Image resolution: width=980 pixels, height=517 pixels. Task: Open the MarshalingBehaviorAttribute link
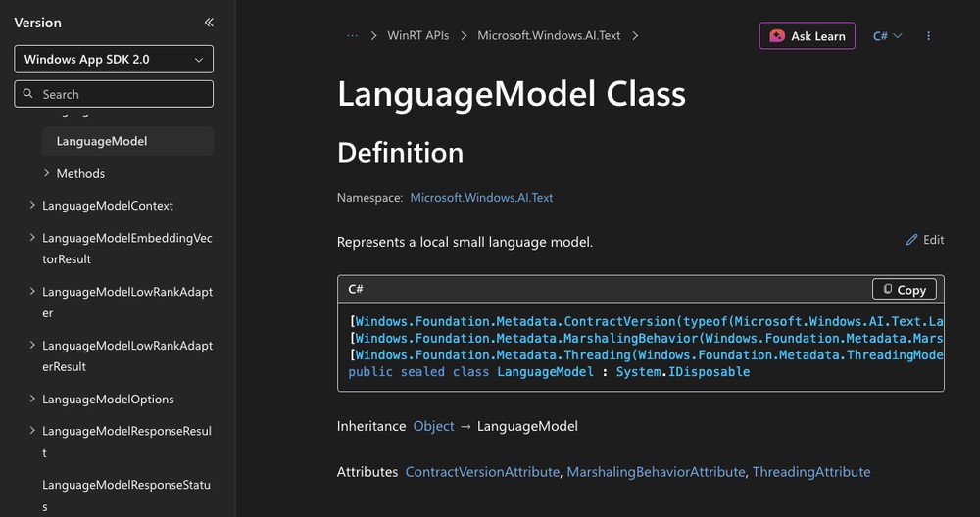pyautogui.click(x=656, y=472)
